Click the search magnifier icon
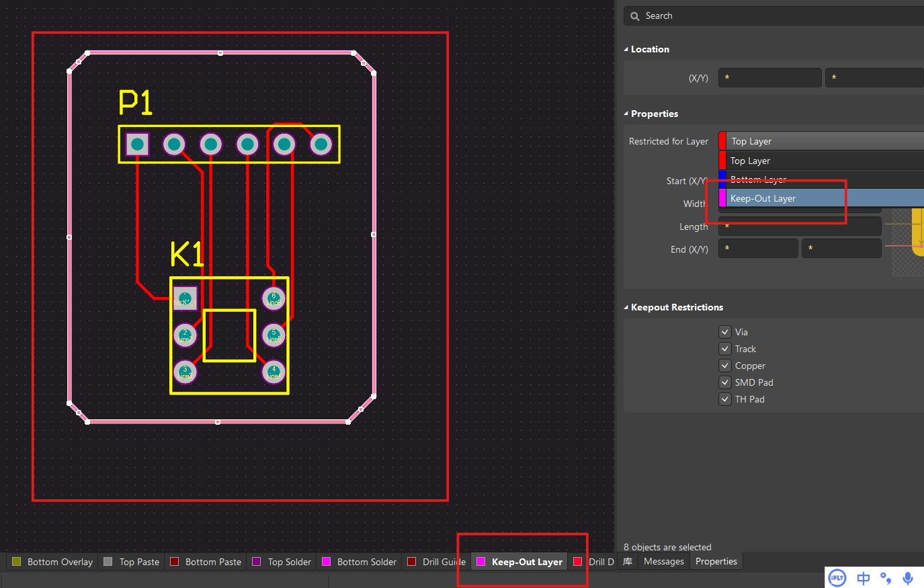The height and width of the screenshot is (588, 924). (x=634, y=15)
